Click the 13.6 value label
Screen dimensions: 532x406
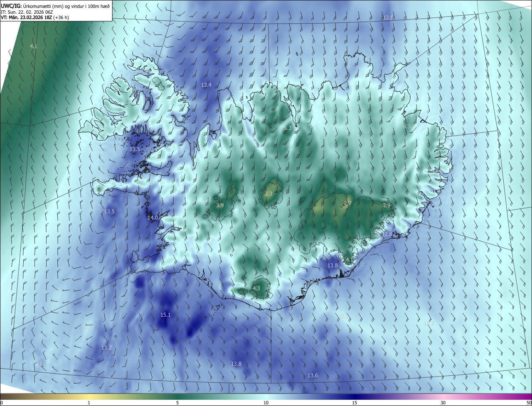(313, 376)
